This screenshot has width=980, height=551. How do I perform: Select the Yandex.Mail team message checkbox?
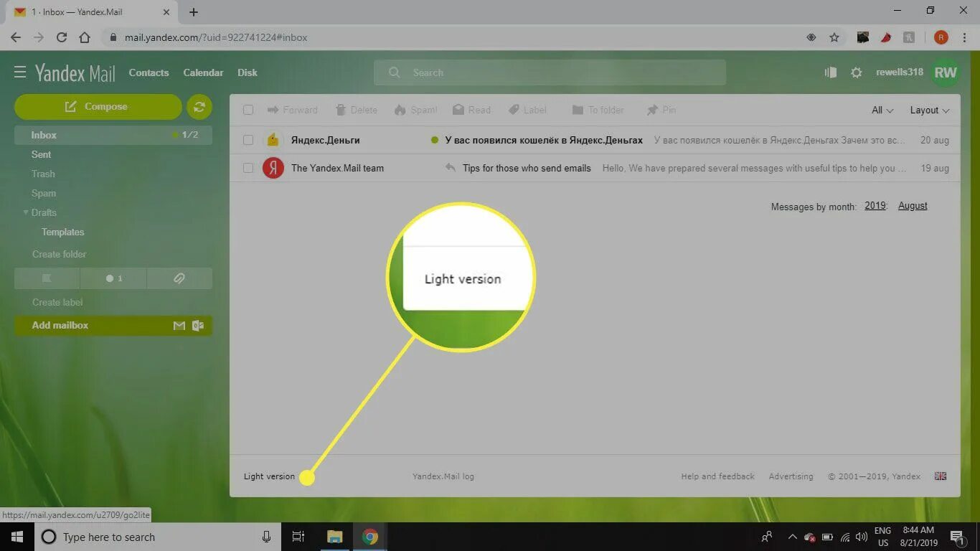pyautogui.click(x=248, y=168)
